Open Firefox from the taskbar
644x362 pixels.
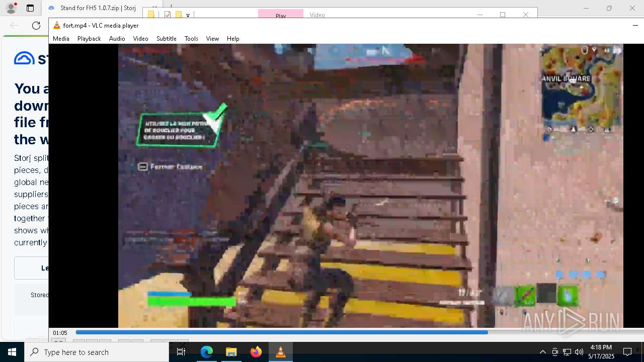click(256, 352)
